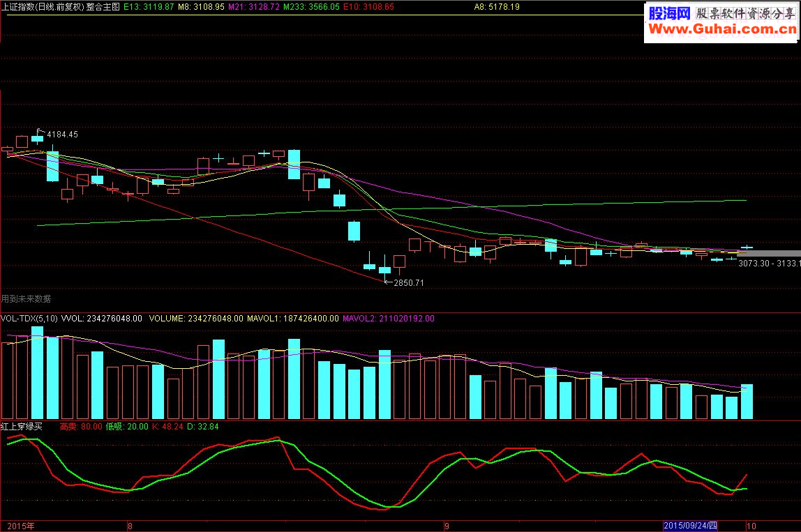This screenshot has height=532, width=801.
Task: Select the 整合主图 indicator name
Action: [x=103, y=7]
